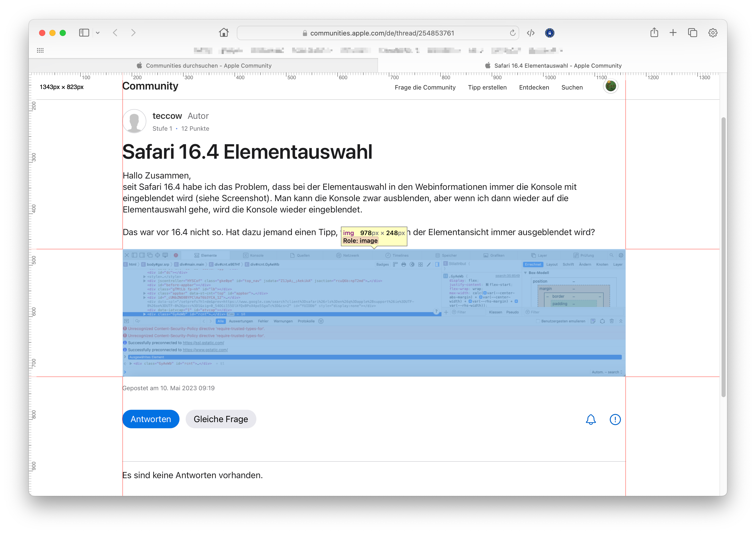Add a new tab with plus icon
The width and height of the screenshot is (756, 534).
pos(673,33)
